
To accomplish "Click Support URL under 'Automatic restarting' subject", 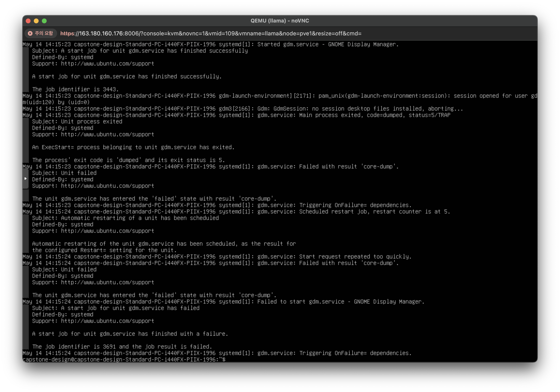I will click(107, 231).
